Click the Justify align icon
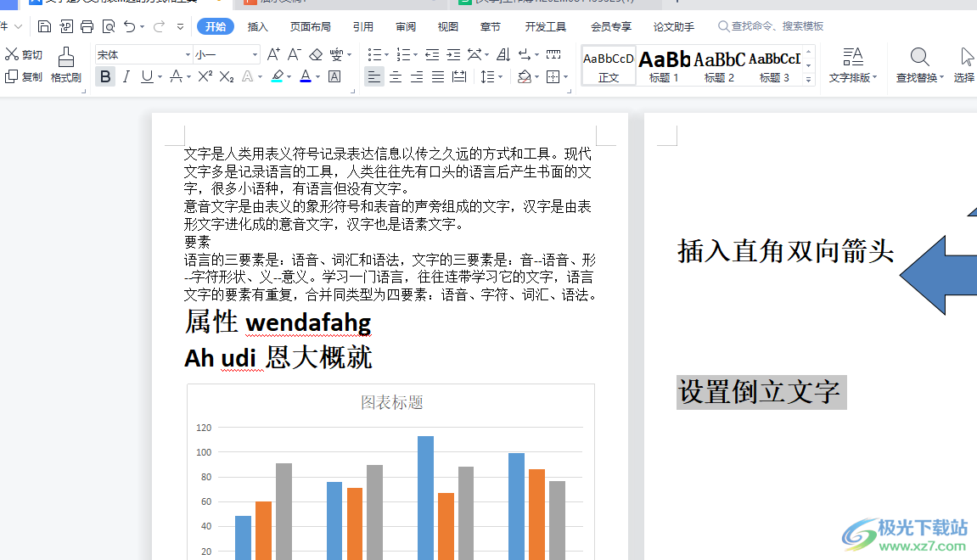This screenshot has height=560, width=977. (438, 76)
